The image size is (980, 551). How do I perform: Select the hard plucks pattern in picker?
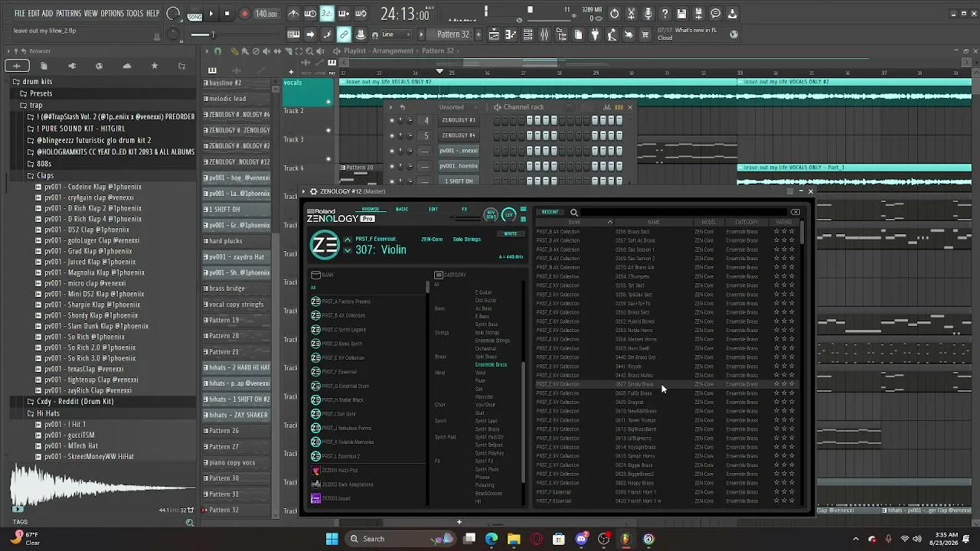tap(237, 241)
